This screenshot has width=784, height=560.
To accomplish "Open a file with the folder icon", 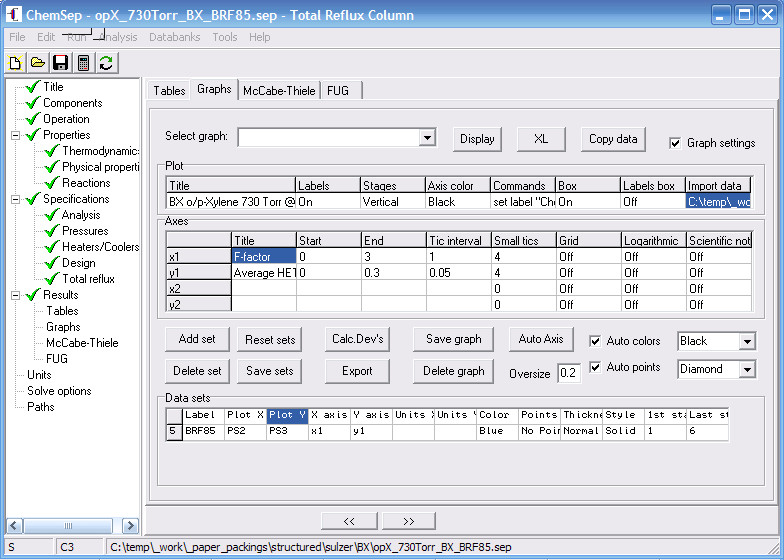I will 37,63.
